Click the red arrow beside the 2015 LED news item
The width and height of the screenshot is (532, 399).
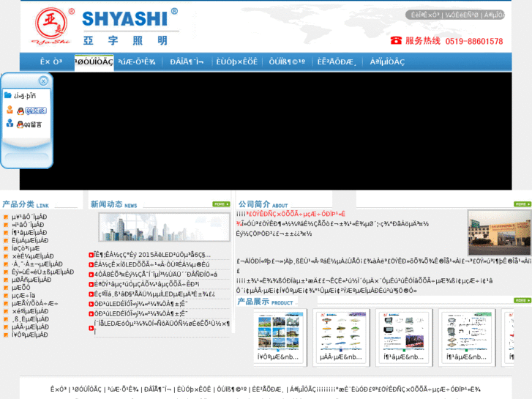91,255
